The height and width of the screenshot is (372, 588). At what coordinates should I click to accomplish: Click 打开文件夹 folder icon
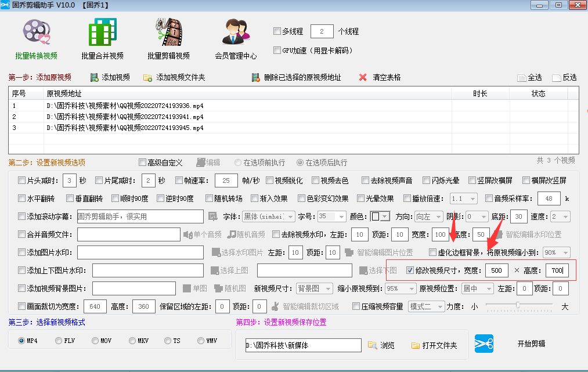(415, 345)
